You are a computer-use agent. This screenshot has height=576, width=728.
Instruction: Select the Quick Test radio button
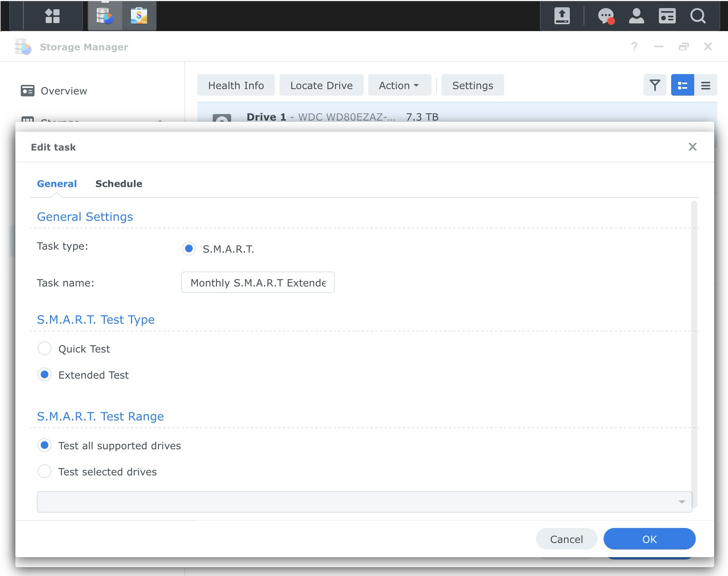[45, 349]
